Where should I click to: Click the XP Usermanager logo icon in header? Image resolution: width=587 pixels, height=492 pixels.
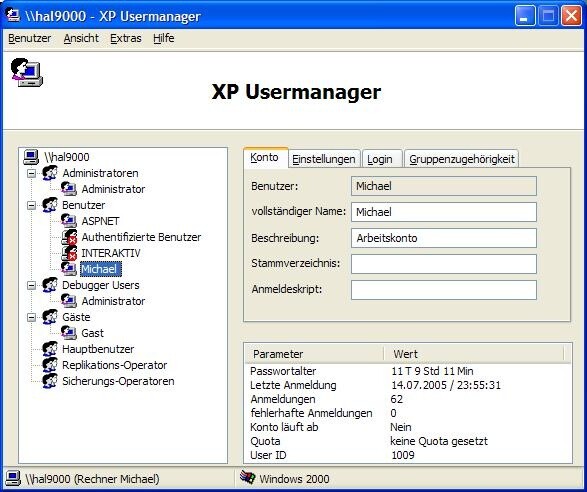tap(27, 73)
